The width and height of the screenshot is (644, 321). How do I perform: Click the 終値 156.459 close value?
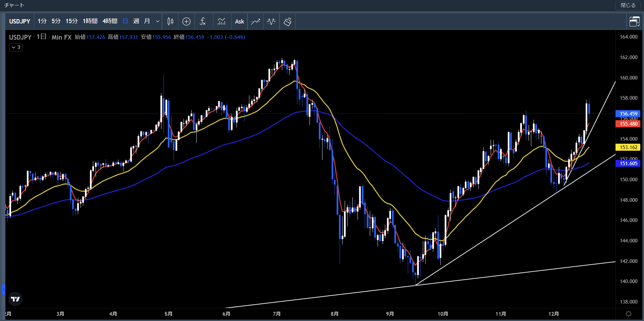tap(189, 37)
